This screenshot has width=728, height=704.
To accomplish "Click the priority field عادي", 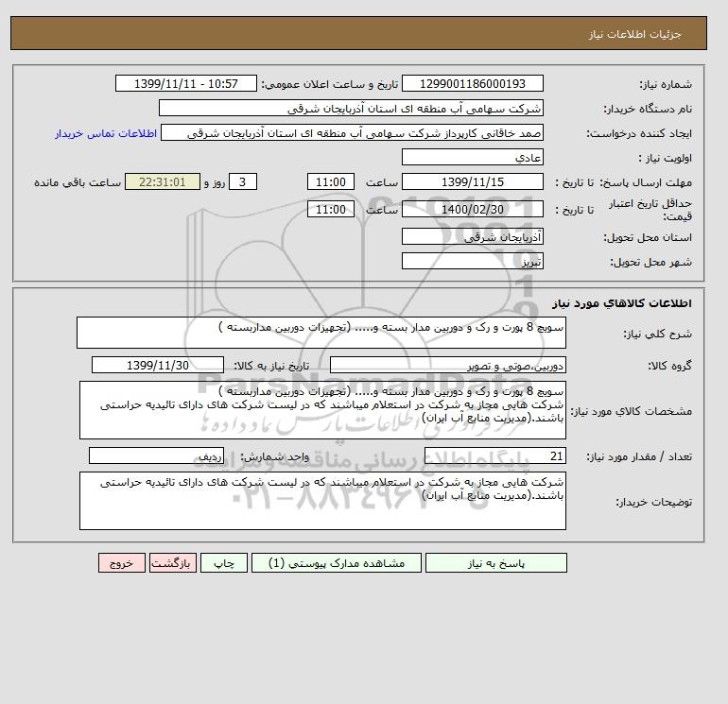I will 472,157.
